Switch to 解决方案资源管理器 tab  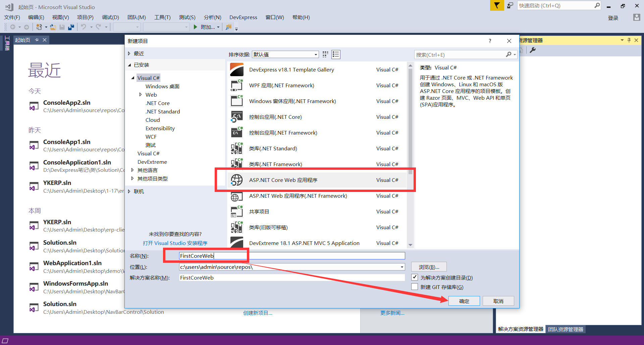click(521, 329)
